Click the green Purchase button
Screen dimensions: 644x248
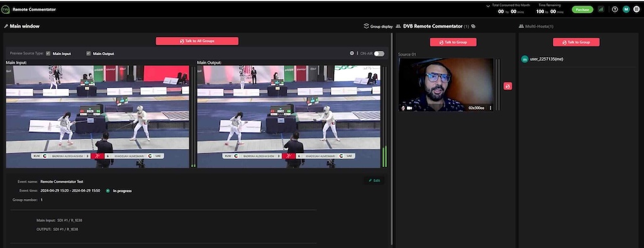(582, 9)
